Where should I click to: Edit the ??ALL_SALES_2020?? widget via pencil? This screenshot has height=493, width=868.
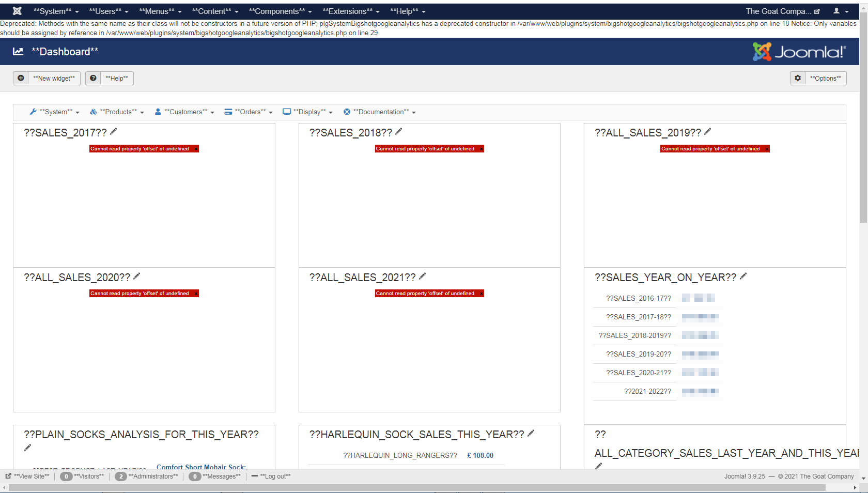pos(137,276)
